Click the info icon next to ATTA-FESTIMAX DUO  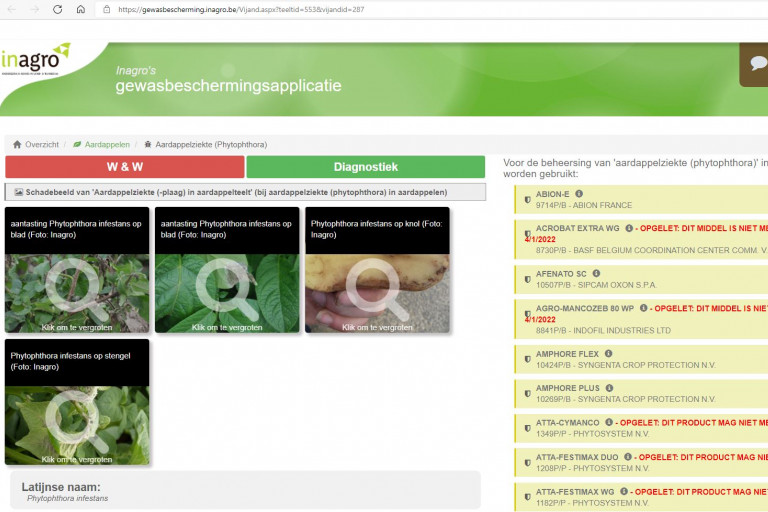coord(627,457)
